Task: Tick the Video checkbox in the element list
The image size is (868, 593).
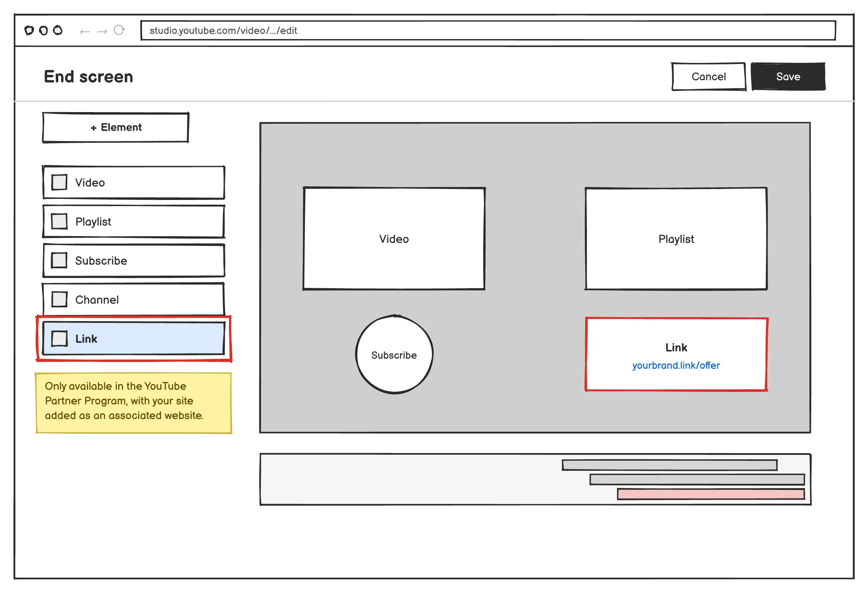Action: pos(59,182)
